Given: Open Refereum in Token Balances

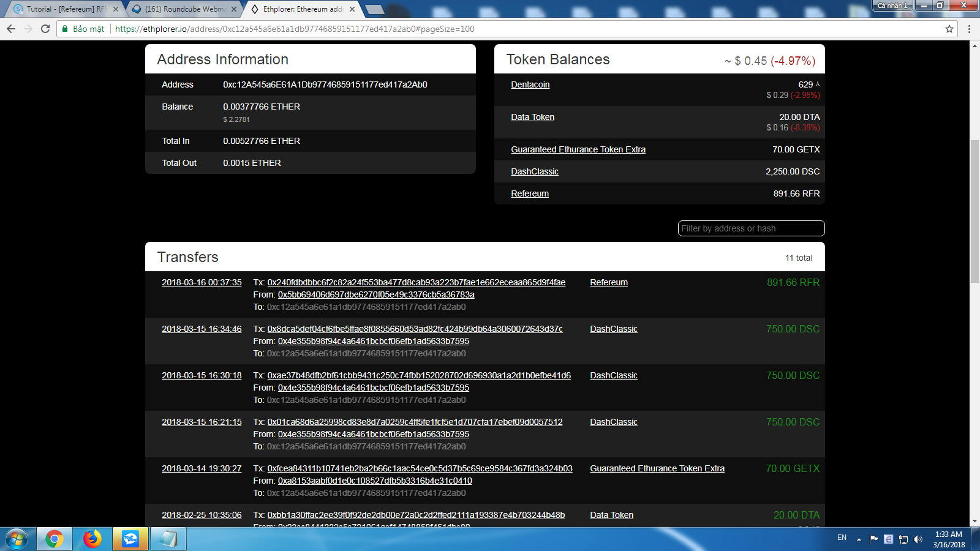Looking at the screenshot, I should click(530, 193).
